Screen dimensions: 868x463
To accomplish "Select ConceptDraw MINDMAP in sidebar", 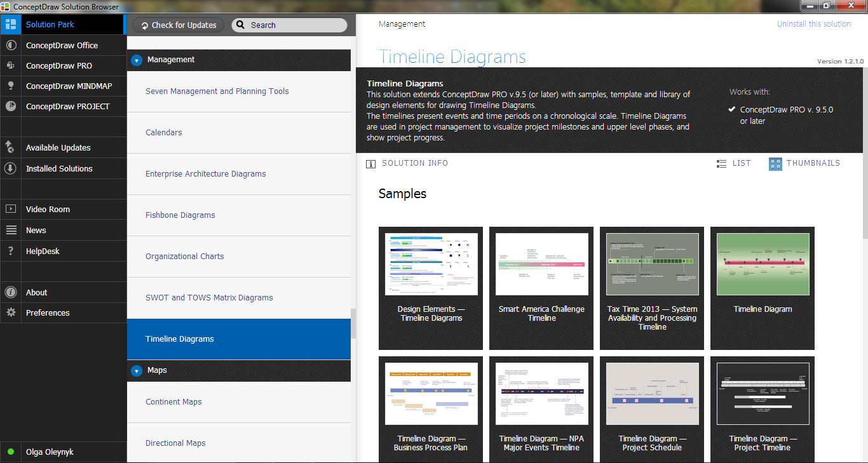I will point(63,86).
